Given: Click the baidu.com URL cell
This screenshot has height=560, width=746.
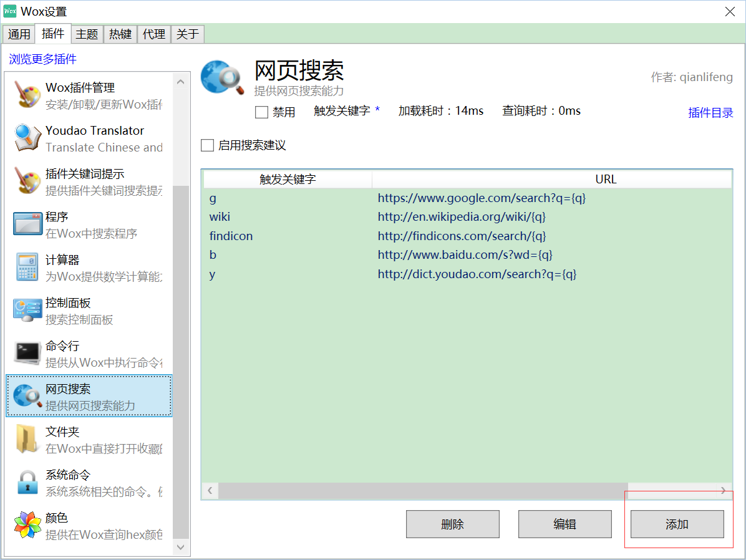Looking at the screenshot, I should 465,255.
